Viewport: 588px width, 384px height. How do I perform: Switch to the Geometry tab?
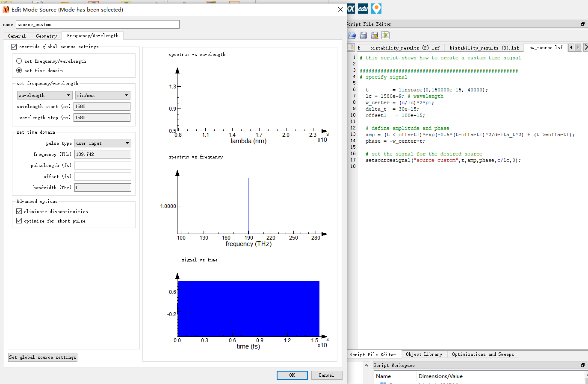coord(46,36)
